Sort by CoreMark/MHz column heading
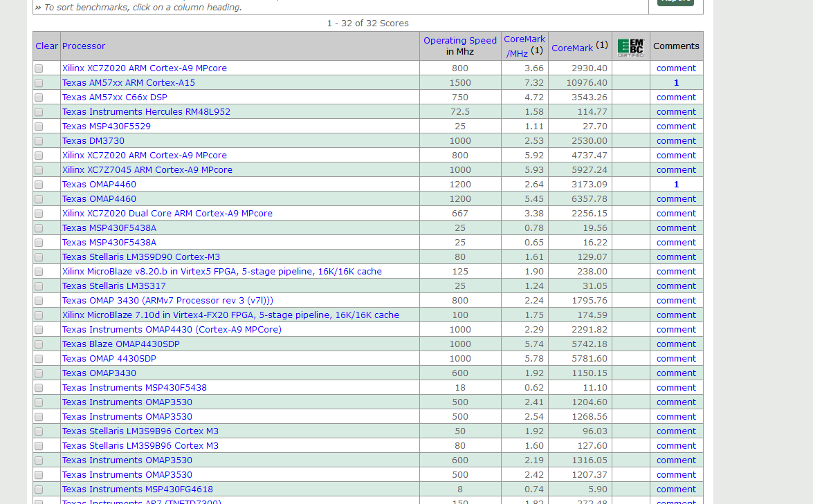 [x=524, y=46]
